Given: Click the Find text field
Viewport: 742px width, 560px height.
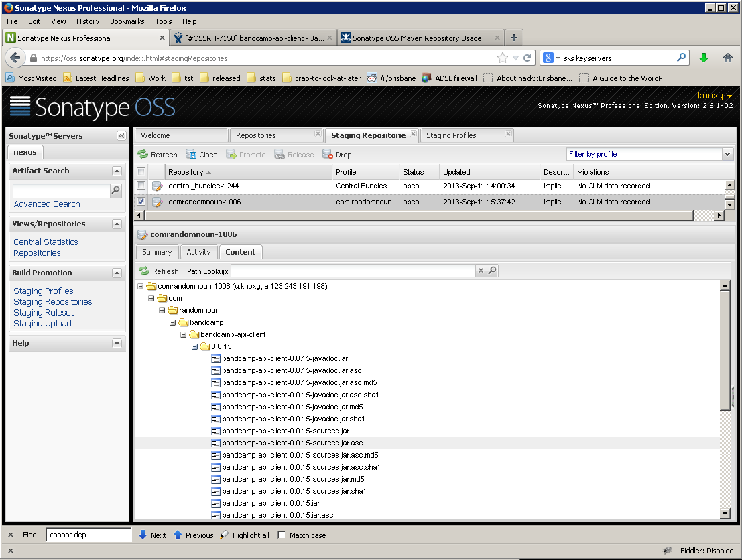Looking at the screenshot, I should point(88,535).
